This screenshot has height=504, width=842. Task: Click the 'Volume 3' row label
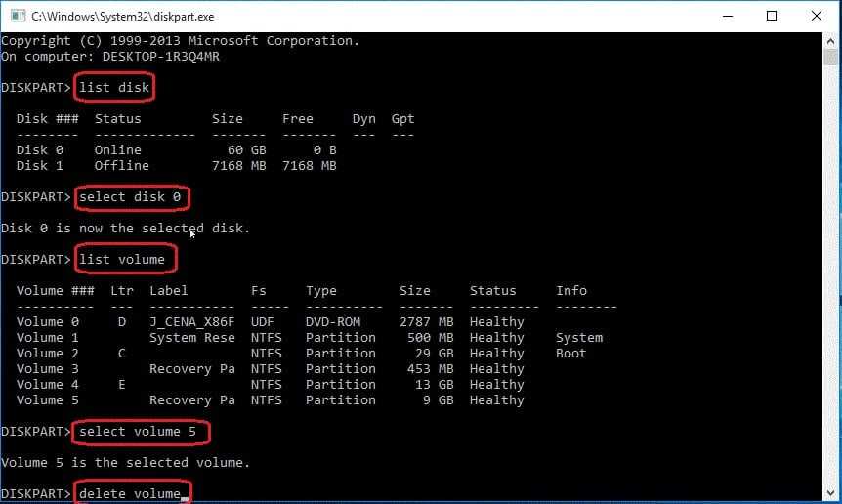(47, 368)
